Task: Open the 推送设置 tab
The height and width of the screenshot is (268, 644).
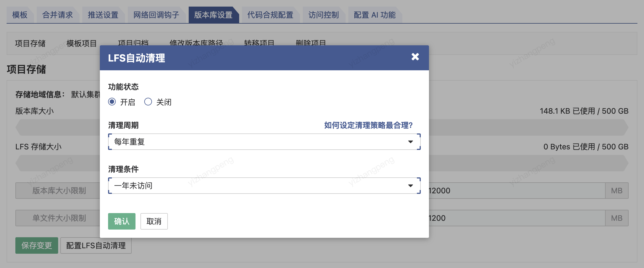Action: (x=103, y=15)
